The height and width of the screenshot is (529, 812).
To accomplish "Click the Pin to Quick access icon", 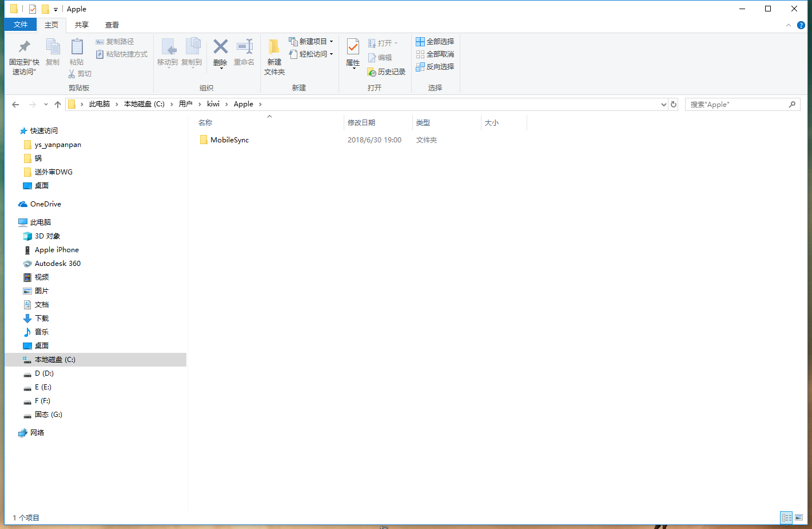I will 24,46.
